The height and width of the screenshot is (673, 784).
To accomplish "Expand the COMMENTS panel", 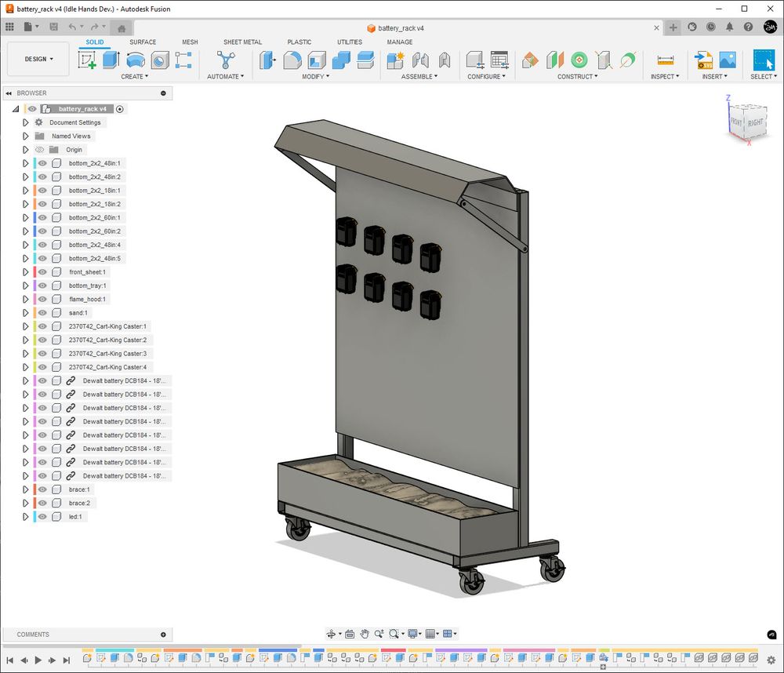I will coord(163,635).
